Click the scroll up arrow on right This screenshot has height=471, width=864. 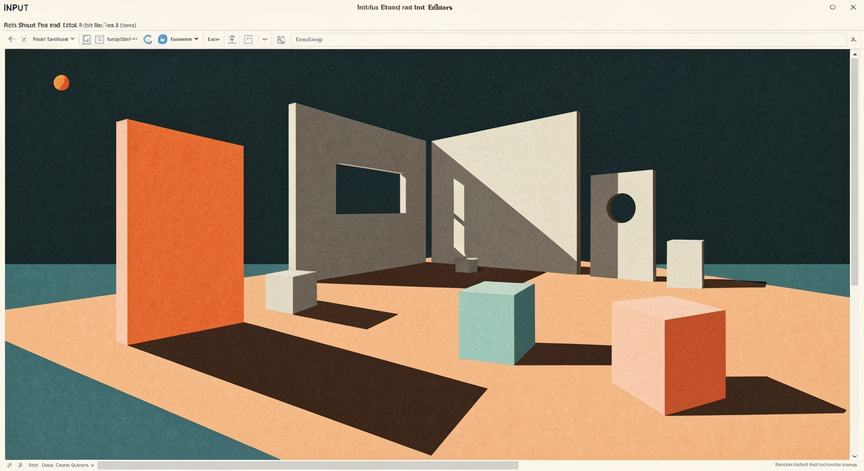(x=855, y=53)
